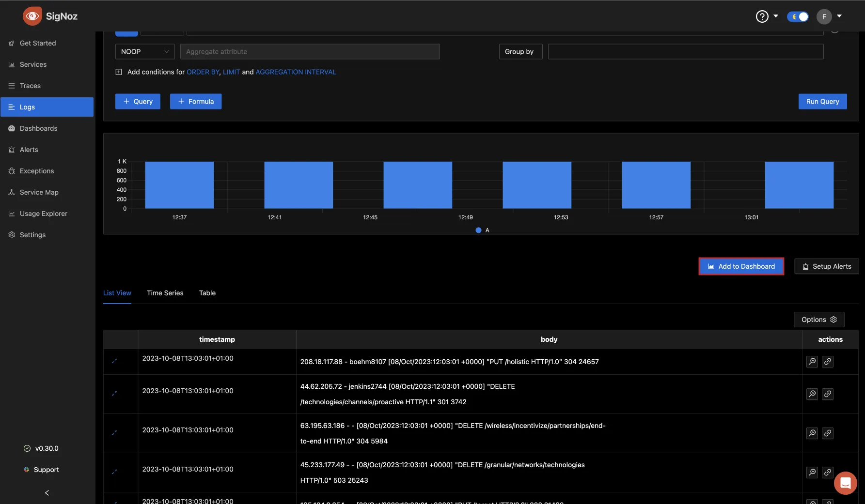Click Run Query button
This screenshot has height=504, width=865.
pyautogui.click(x=822, y=102)
